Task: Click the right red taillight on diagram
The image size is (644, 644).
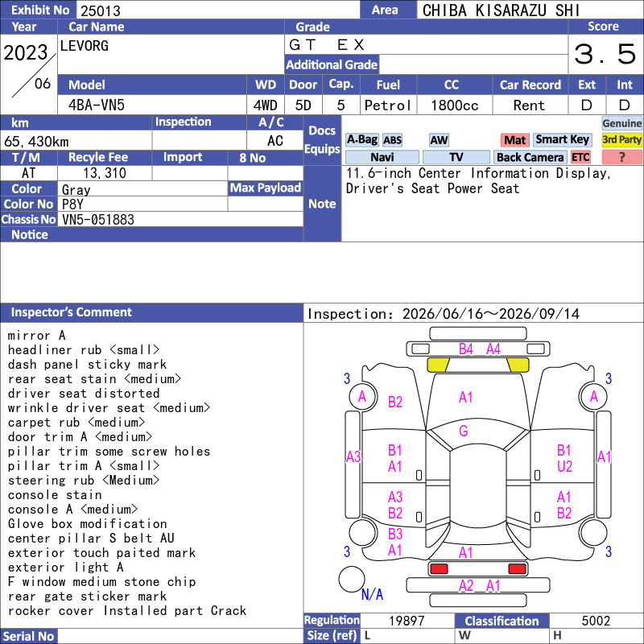Action: 517,569
